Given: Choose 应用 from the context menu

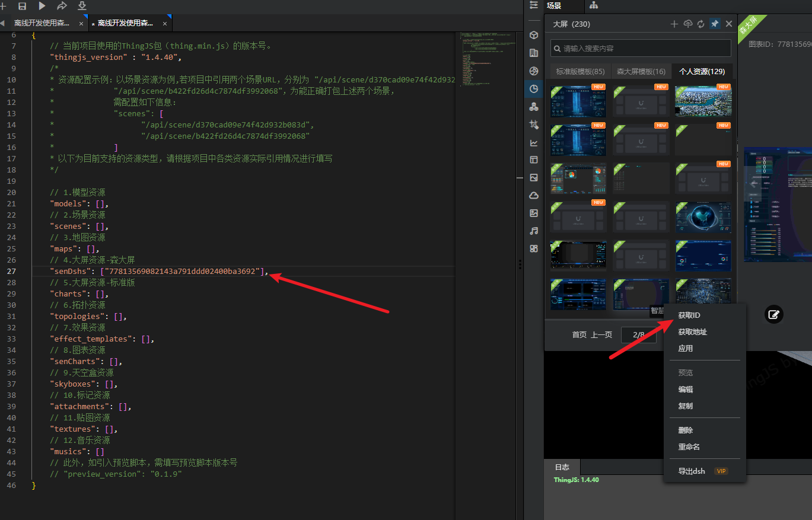Looking at the screenshot, I should (686, 349).
